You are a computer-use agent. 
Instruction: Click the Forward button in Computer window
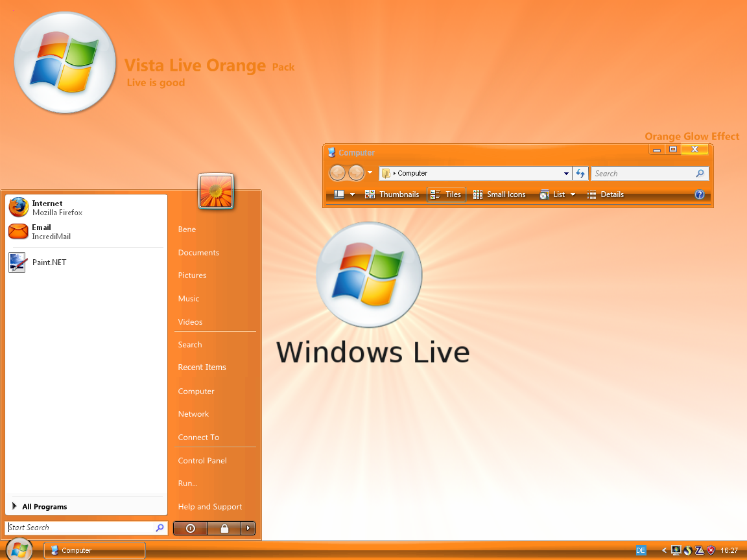point(357,173)
